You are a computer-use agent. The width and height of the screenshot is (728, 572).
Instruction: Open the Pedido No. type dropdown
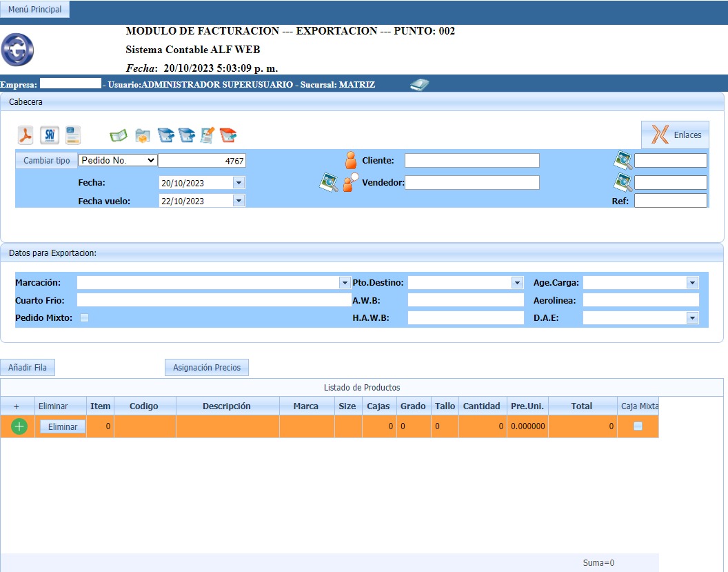(118, 160)
